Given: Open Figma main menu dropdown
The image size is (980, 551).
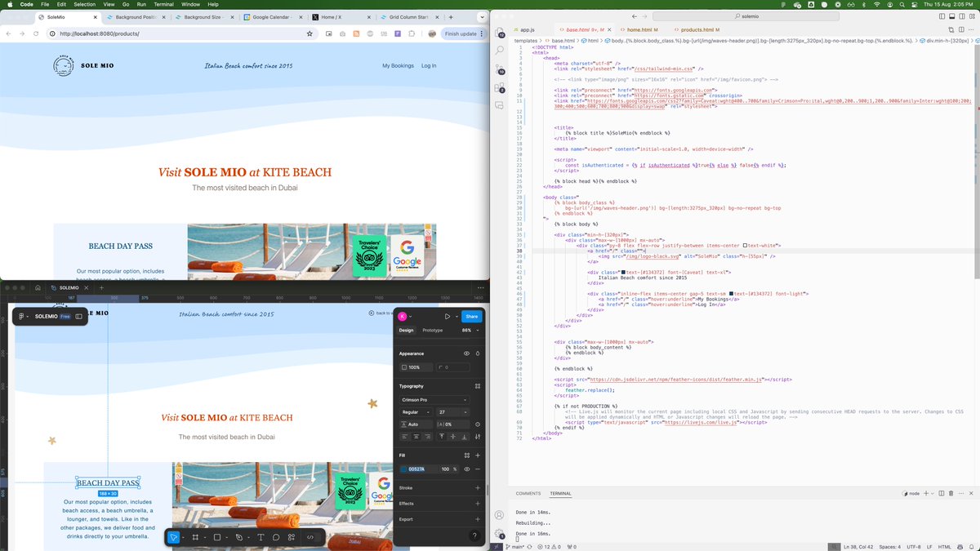Looking at the screenshot, I should (23, 317).
